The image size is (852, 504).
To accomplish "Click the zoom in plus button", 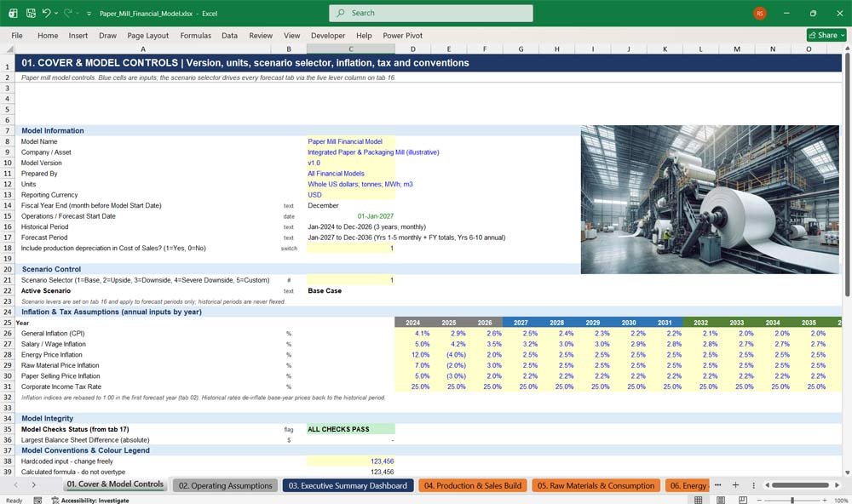I will coord(824,501).
